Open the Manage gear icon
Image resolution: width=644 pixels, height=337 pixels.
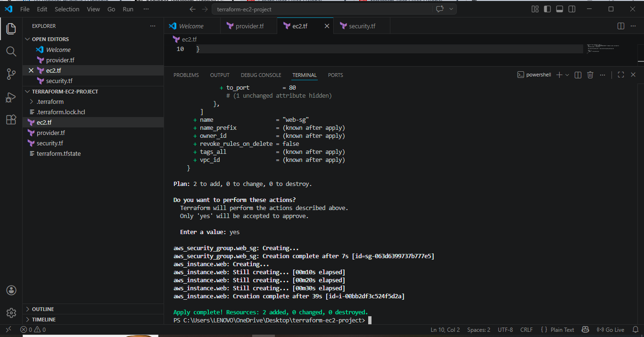tap(11, 313)
